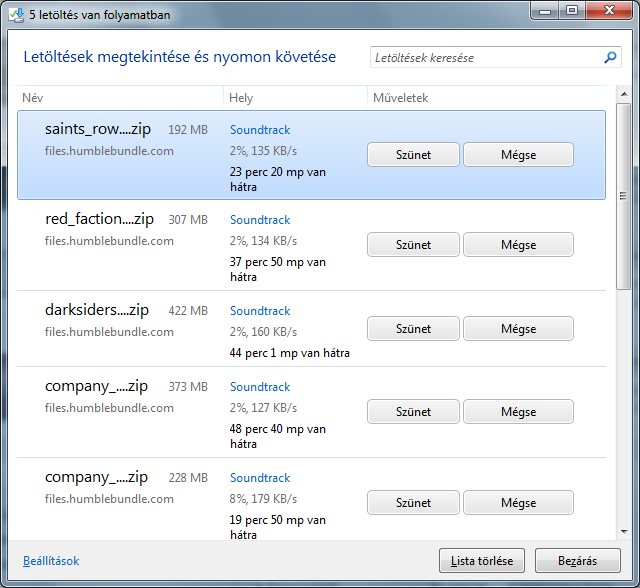Viewport: 640px width, 588px height.
Task: Pause the 373 MB company zip download
Action: (413, 412)
